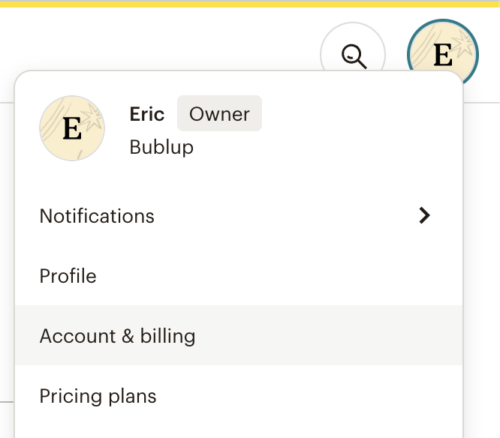This screenshot has height=438, width=500.
Task: Open the Profile menu item
Action: click(239, 276)
